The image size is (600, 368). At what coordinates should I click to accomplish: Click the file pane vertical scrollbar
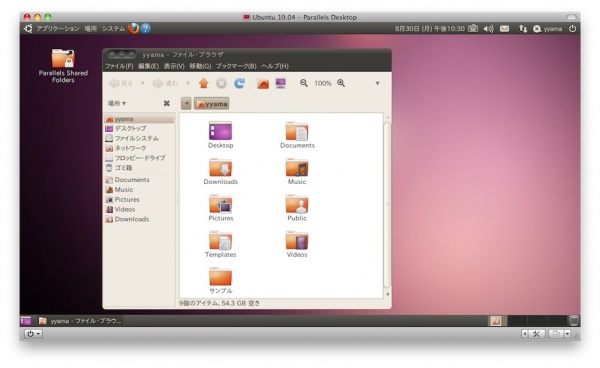(x=387, y=205)
